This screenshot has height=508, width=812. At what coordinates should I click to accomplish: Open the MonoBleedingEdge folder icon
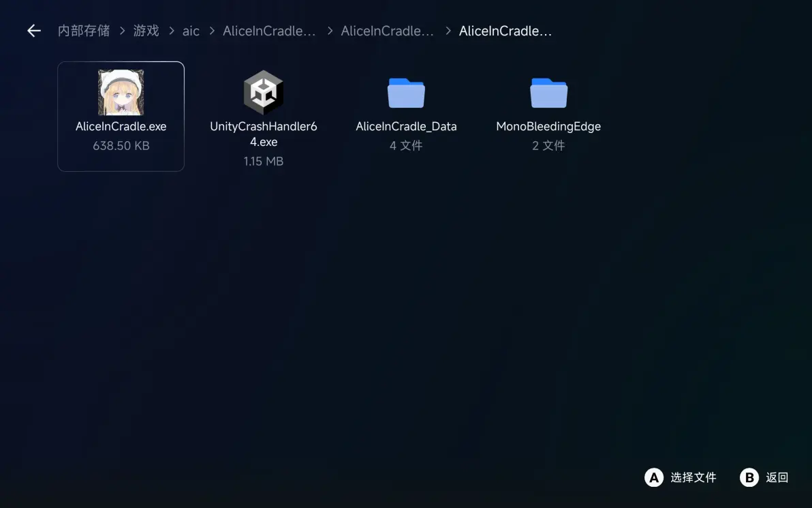pos(548,93)
